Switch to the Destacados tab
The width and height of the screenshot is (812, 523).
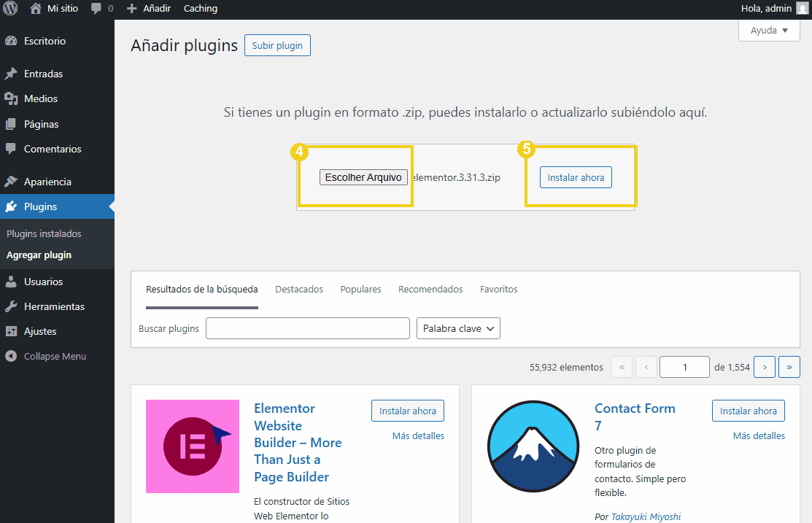coord(299,290)
